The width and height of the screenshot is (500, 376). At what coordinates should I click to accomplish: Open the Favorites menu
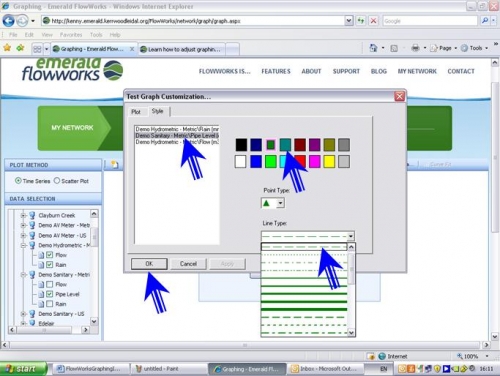(71, 35)
